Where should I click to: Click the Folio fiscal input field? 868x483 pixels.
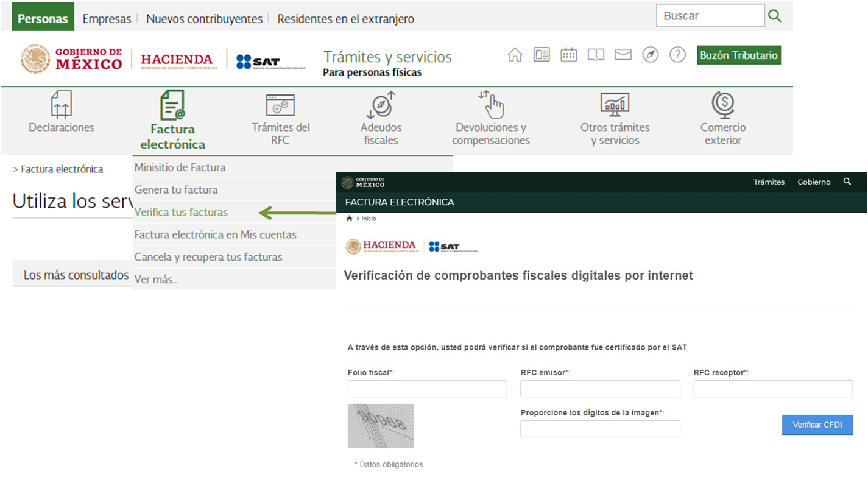pos(427,389)
